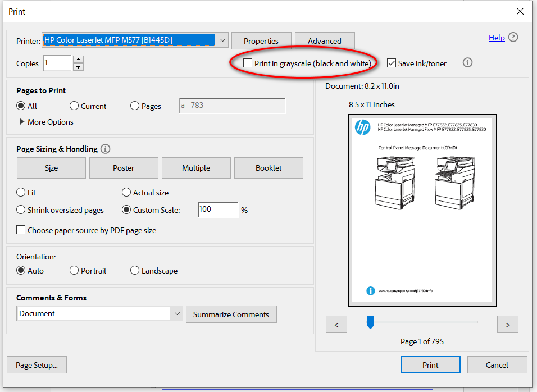
Task: Open printer Properties
Action: click(261, 40)
